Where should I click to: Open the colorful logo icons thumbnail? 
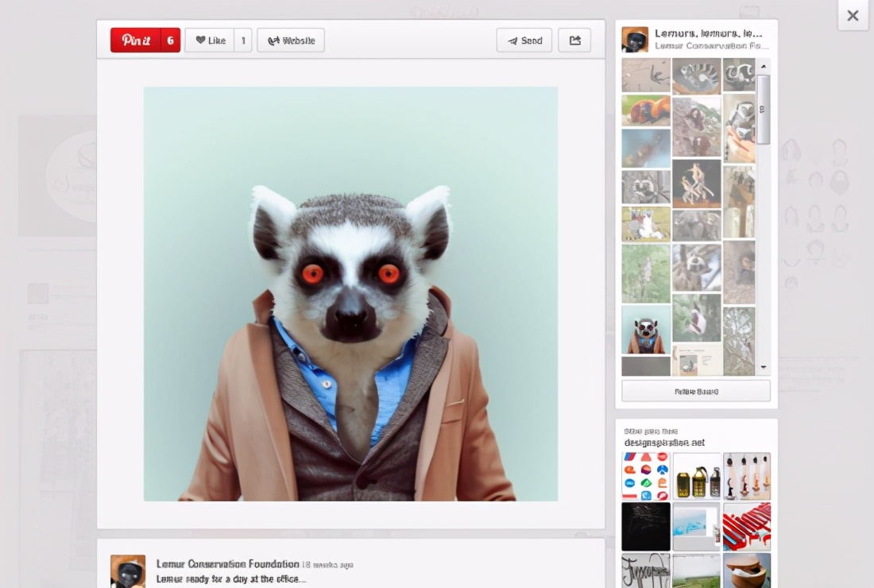point(646,477)
